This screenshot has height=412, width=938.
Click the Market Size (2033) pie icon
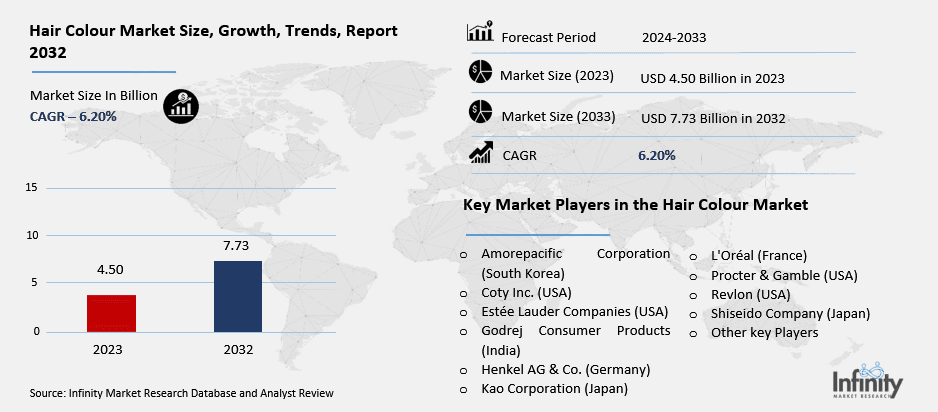[x=480, y=112]
